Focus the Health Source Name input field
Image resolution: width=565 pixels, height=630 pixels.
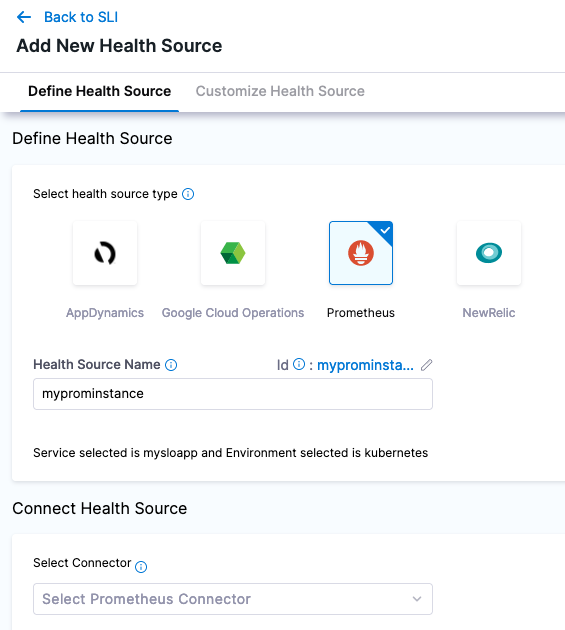click(233, 394)
